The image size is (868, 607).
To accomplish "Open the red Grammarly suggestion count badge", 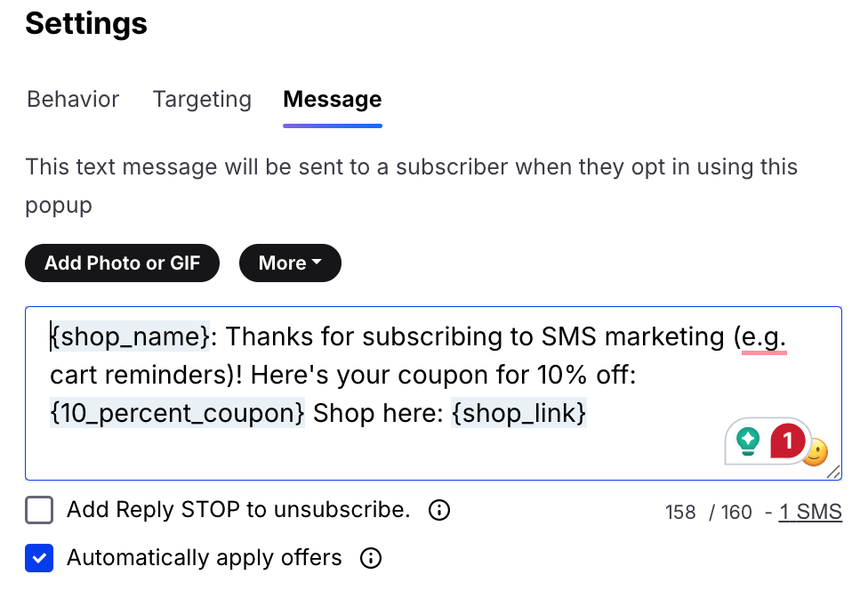I will [786, 441].
